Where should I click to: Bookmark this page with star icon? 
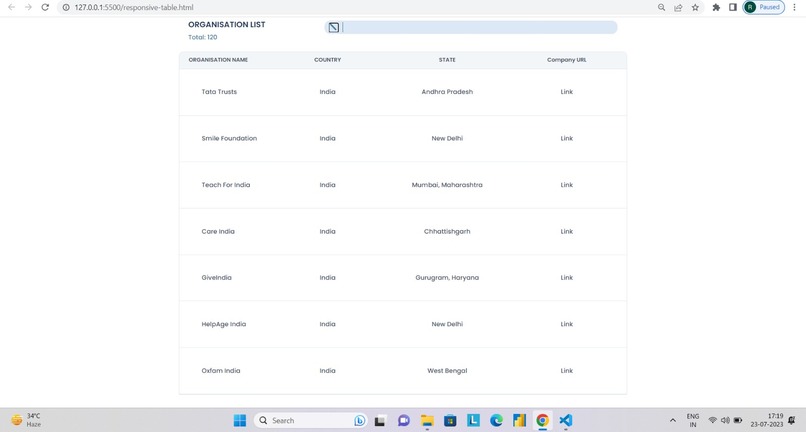coord(695,7)
